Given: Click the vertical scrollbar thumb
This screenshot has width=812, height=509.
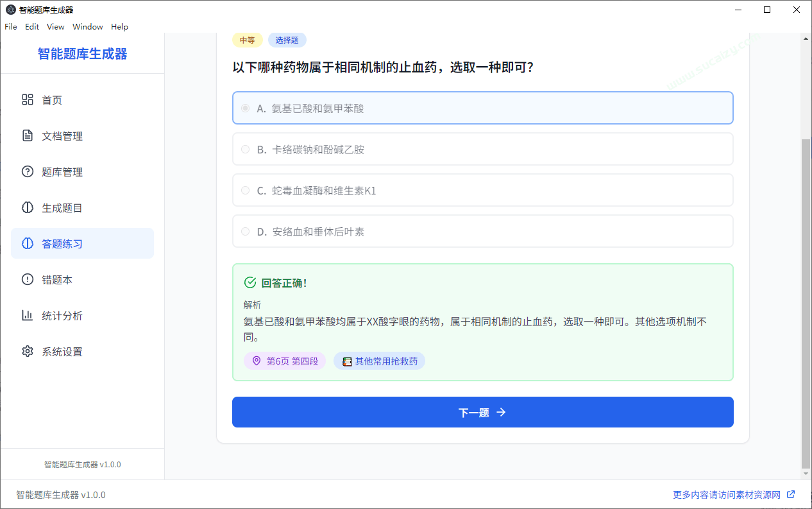Looking at the screenshot, I should pyautogui.click(x=806, y=304).
